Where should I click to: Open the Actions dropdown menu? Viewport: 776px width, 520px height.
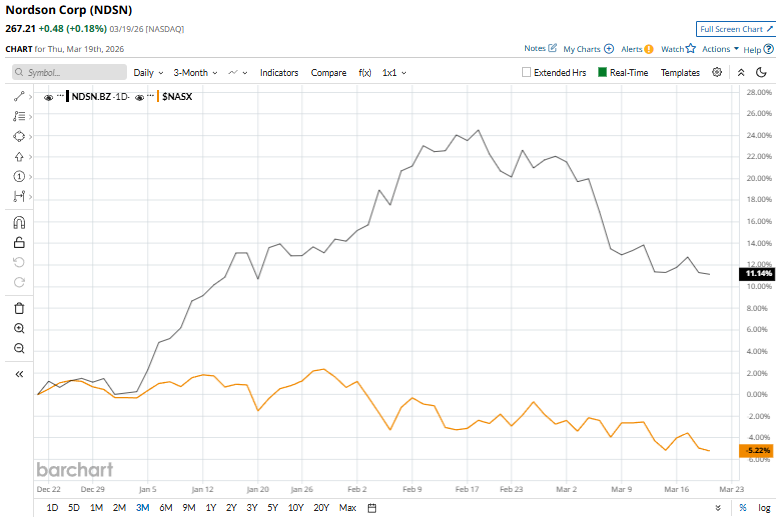click(x=720, y=48)
